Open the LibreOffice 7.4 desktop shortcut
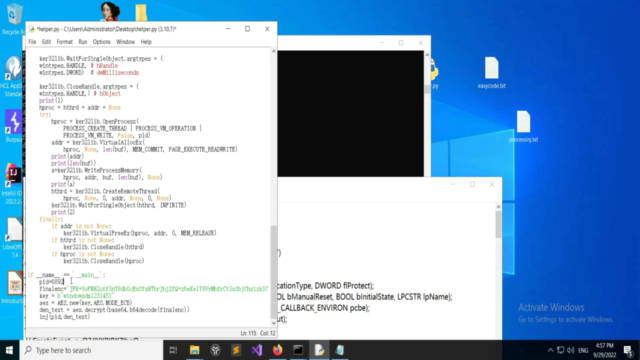The width and height of the screenshot is (640, 360). (14, 238)
